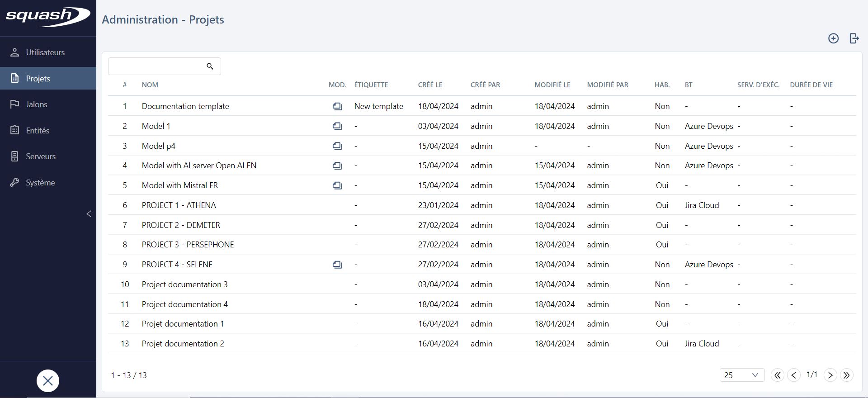The image size is (868, 398).
Task: Open the page size dropdown showing 25
Action: click(741, 375)
